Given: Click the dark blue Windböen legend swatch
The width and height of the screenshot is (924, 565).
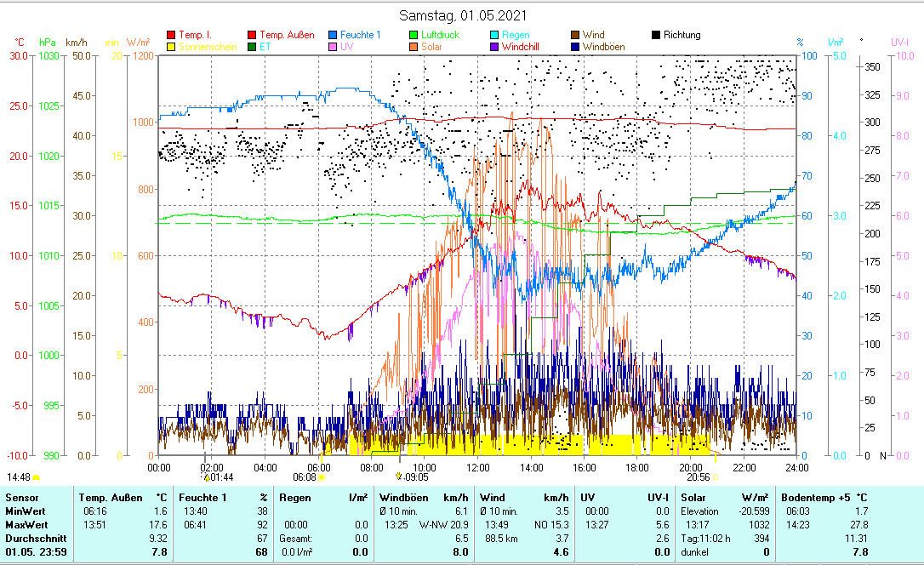Looking at the screenshot, I should click(x=575, y=47).
